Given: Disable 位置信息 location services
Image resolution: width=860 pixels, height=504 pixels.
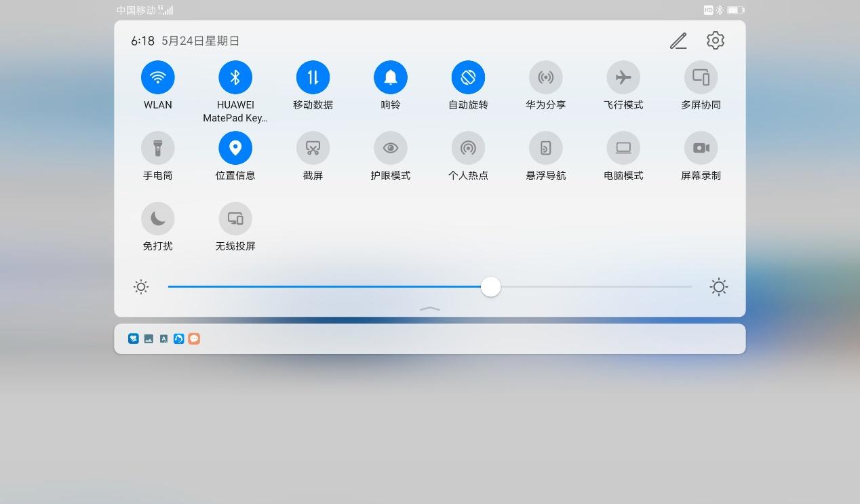Looking at the screenshot, I should [x=235, y=148].
